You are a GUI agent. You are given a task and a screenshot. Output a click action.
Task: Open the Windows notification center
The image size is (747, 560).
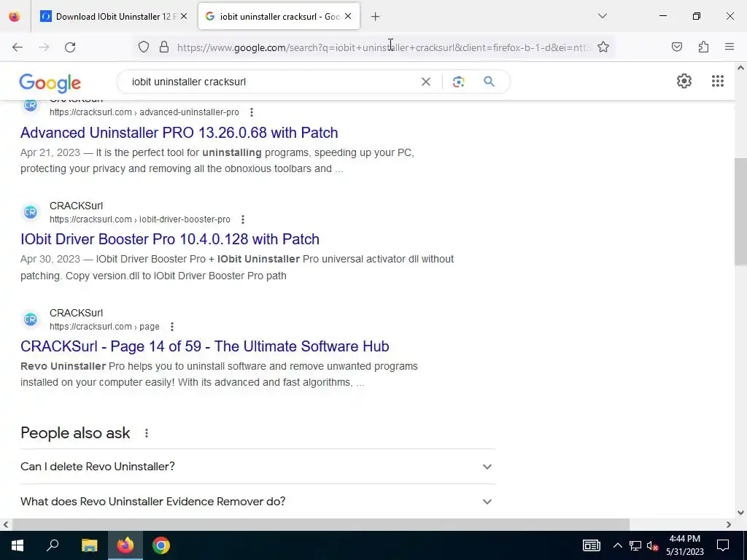pos(723,545)
